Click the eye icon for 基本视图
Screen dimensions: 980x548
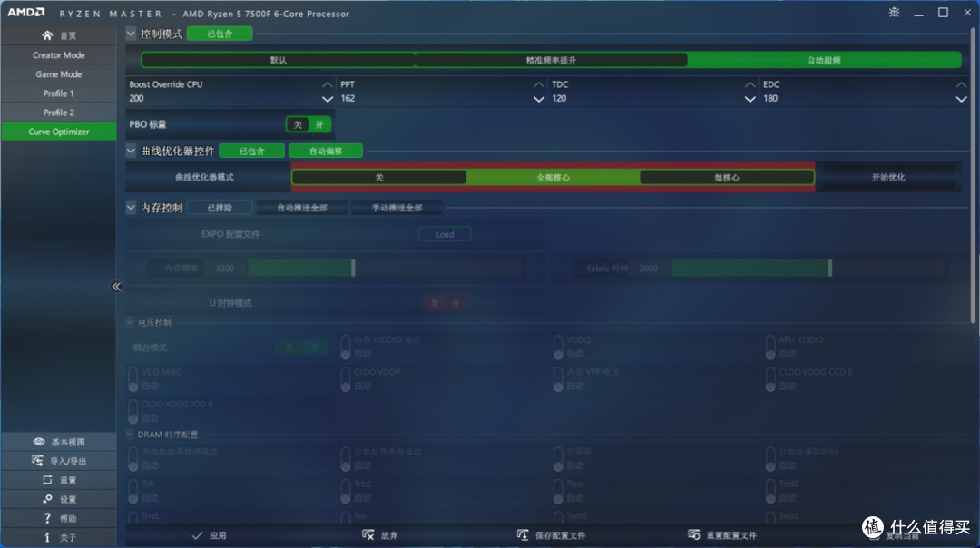point(39,442)
